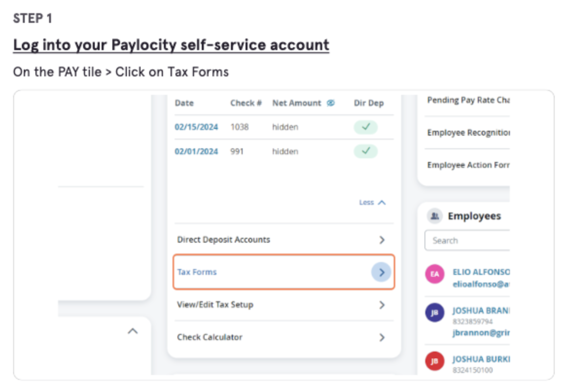This screenshot has height=392, width=562.
Task: Click Joshua Burke red JB avatar
Action: coord(435,361)
